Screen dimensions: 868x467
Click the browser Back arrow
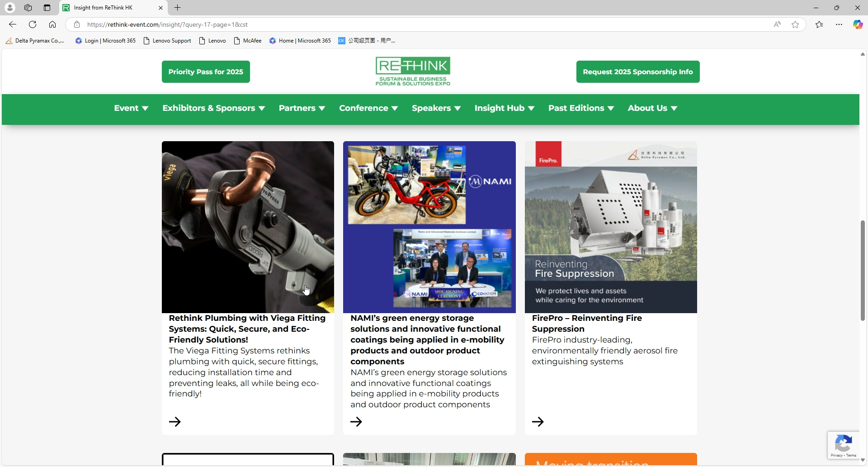pyautogui.click(x=13, y=24)
